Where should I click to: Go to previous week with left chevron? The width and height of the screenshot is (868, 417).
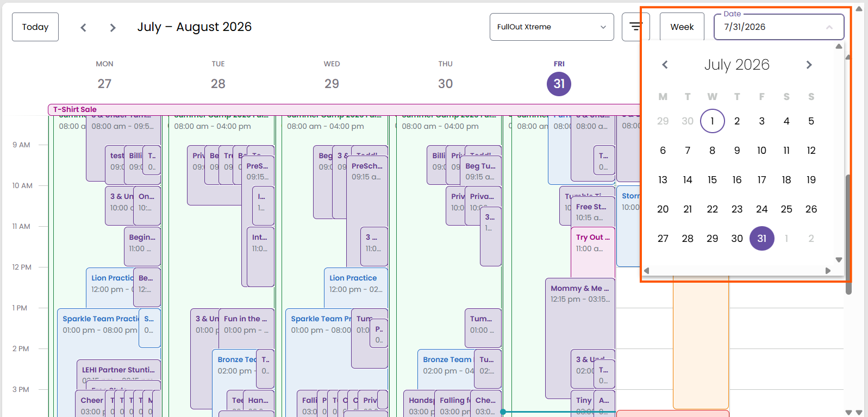tap(83, 27)
